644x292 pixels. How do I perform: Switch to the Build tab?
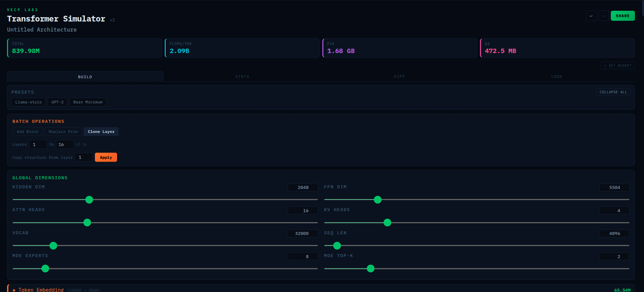[85, 77]
